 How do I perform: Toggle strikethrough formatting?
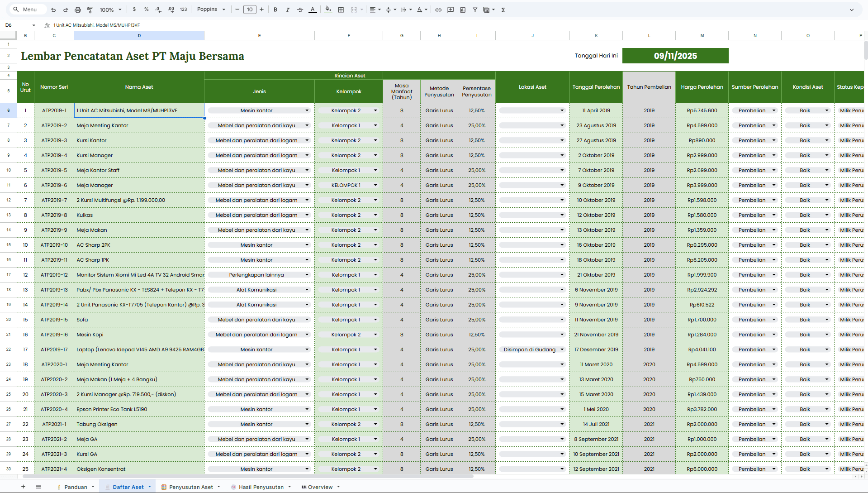[300, 10]
